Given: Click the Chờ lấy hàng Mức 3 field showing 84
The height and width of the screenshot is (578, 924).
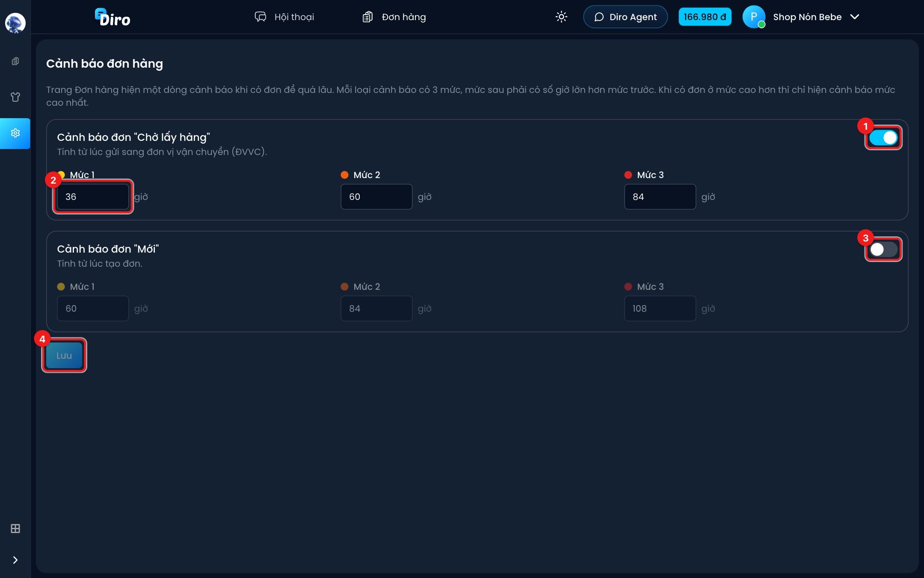Looking at the screenshot, I should (660, 197).
